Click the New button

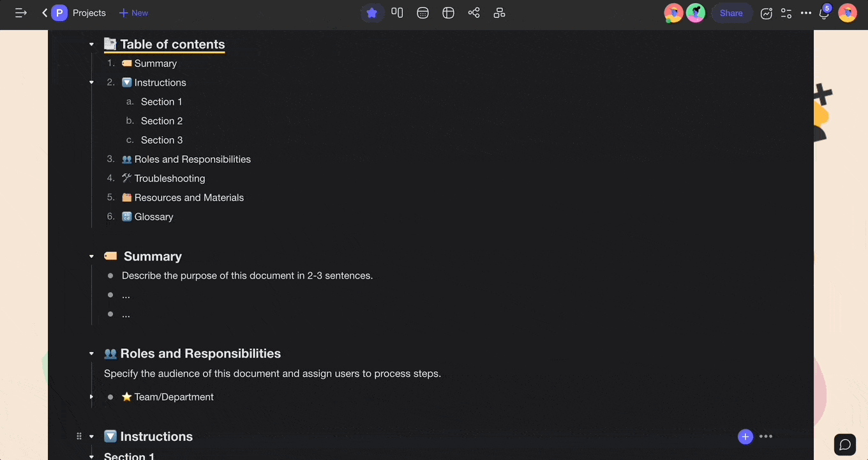click(133, 13)
